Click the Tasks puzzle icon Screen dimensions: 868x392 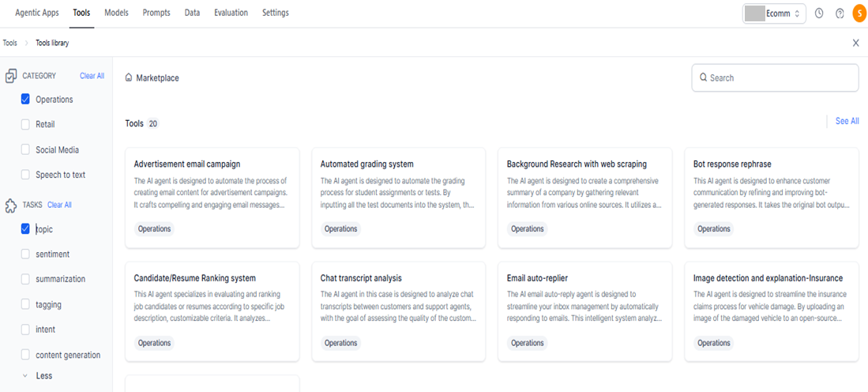[11, 205]
